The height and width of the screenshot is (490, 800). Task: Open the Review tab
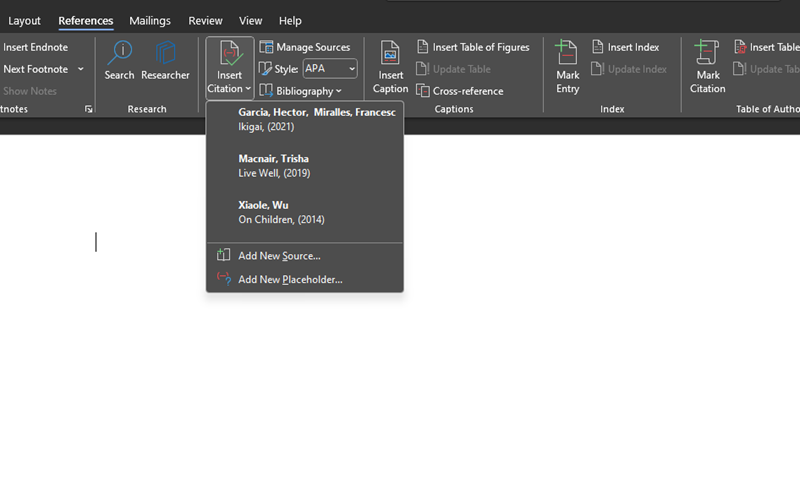(x=206, y=21)
